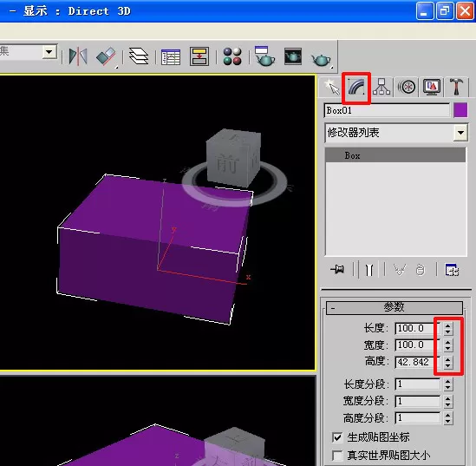The width and height of the screenshot is (476, 466).
Task: Click the 高度 value field 42.842
Action: tap(417, 362)
